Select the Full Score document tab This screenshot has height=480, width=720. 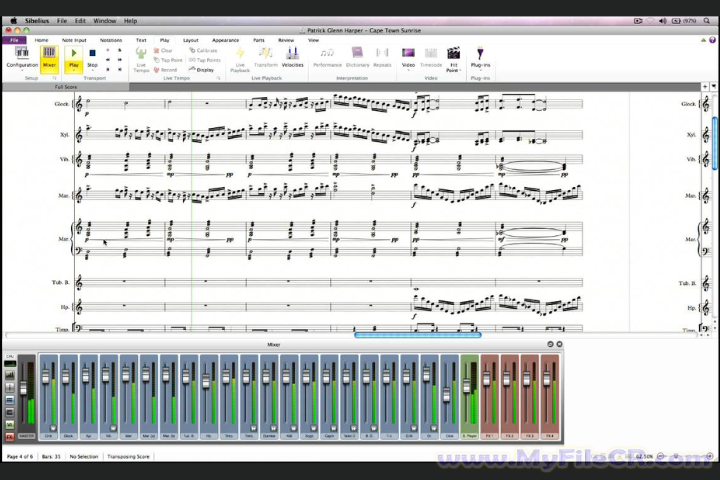66,87
